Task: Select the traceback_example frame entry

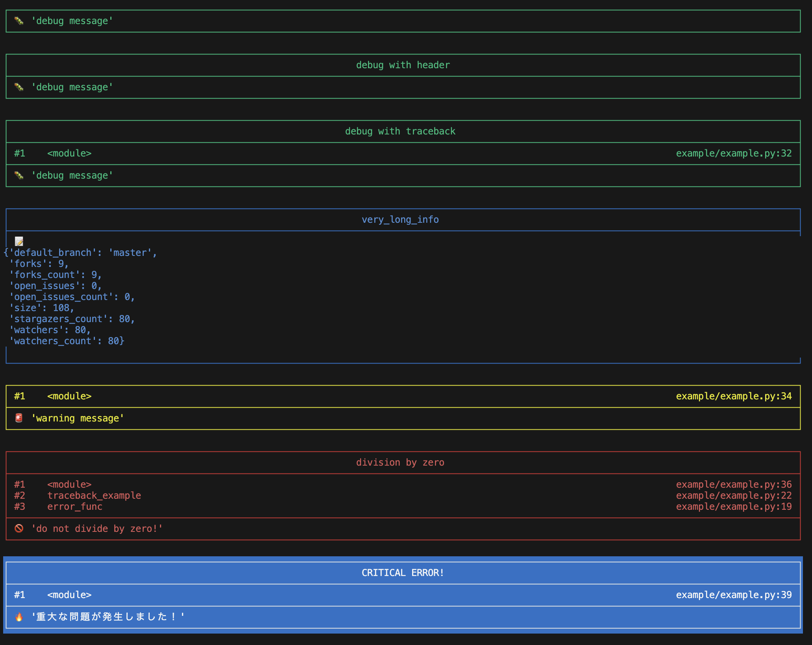Action: point(95,495)
